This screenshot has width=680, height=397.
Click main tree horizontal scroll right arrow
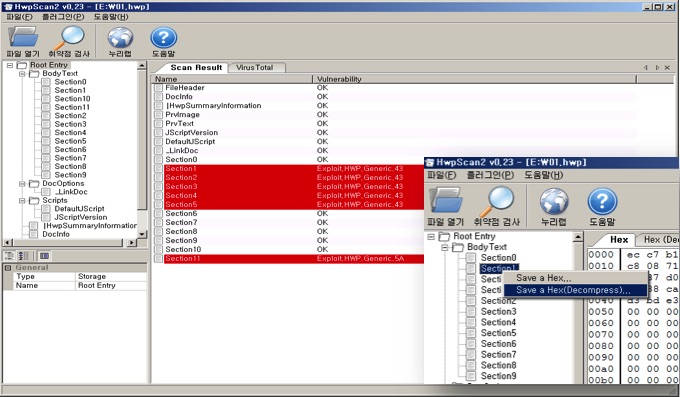pyautogui.click(x=132, y=243)
